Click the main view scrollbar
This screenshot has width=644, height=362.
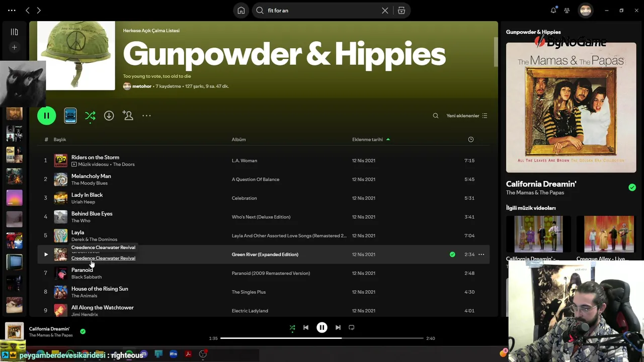point(496,52)
